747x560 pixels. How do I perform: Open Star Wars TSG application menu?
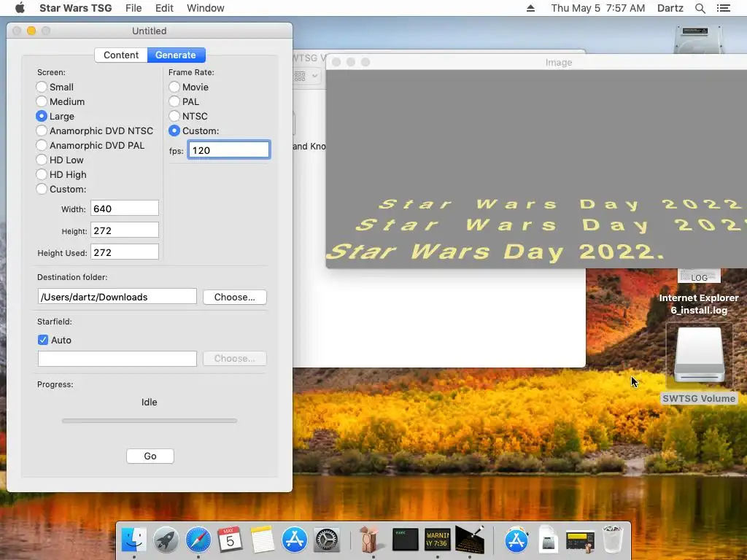76,8
